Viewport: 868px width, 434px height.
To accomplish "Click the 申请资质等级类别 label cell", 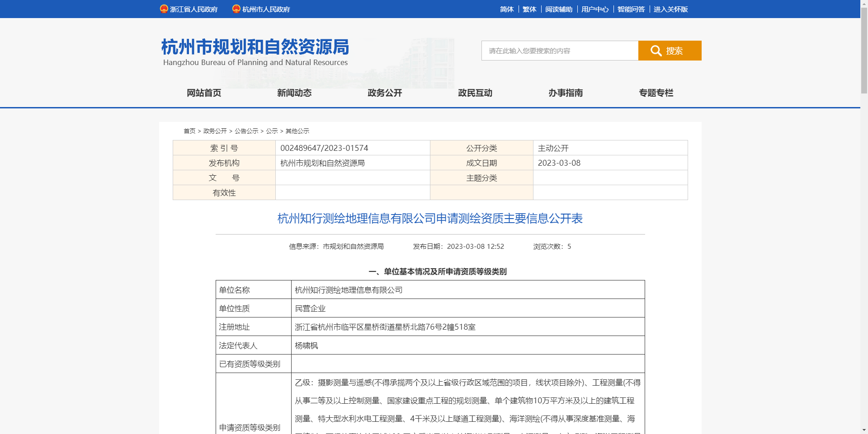I will (x=254, y=404).
